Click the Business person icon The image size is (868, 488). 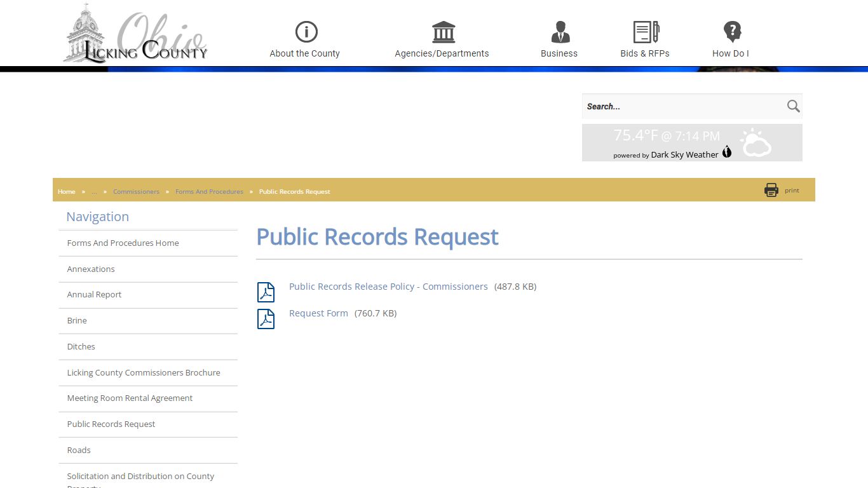click(x=560, y=32)
